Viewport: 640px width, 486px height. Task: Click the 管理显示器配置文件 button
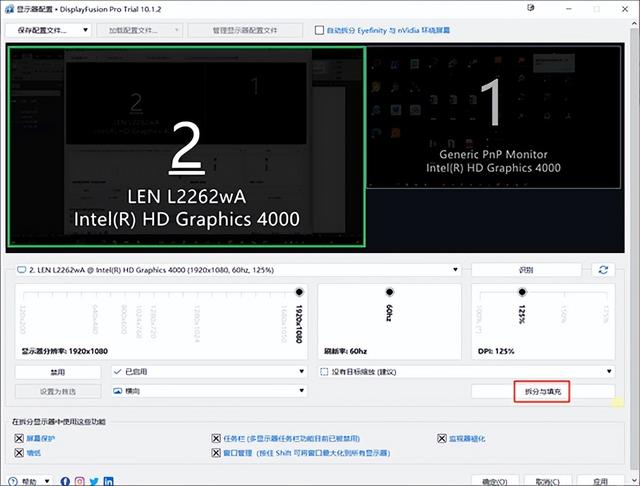(x=245, y=30)
